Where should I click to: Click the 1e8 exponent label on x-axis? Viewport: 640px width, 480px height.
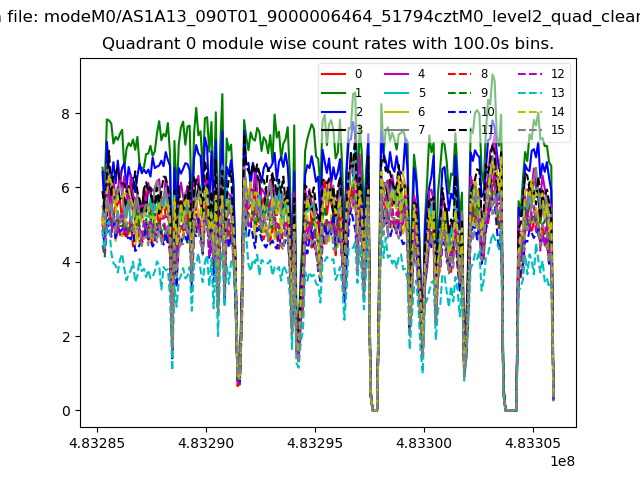click(x=562, y=461)
